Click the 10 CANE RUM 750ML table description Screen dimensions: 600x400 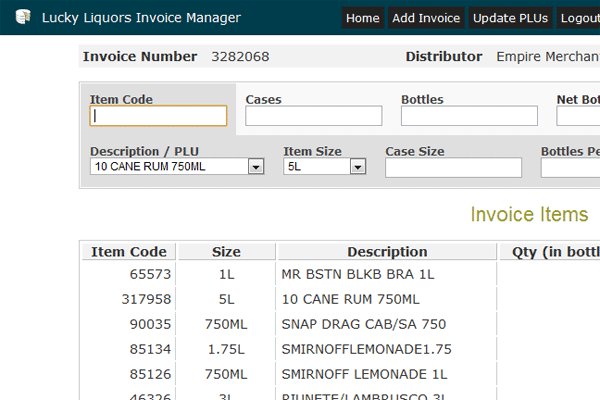click(351, 299)
